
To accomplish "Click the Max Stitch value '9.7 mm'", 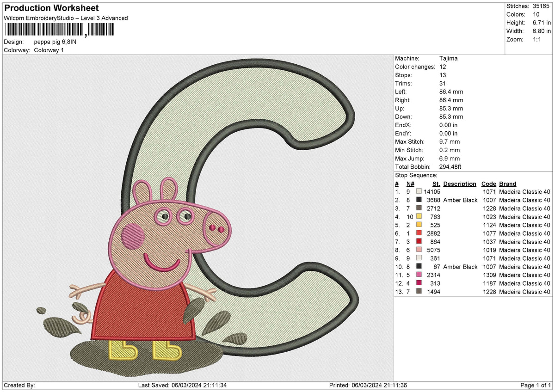I will pos(450,142).
